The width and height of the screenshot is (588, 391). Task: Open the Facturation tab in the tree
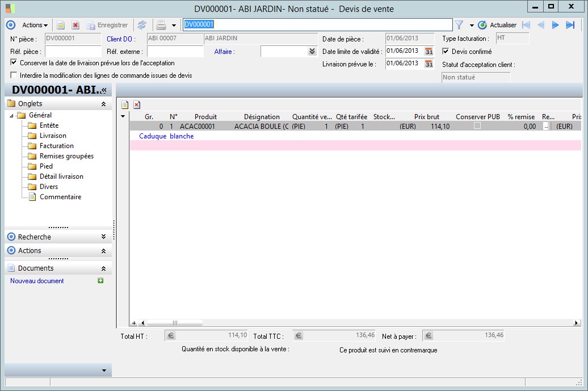tap(57, 146)
